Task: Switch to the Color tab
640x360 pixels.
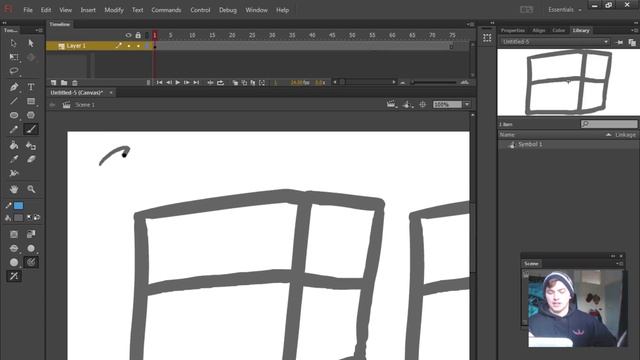Action: [558, 30]
